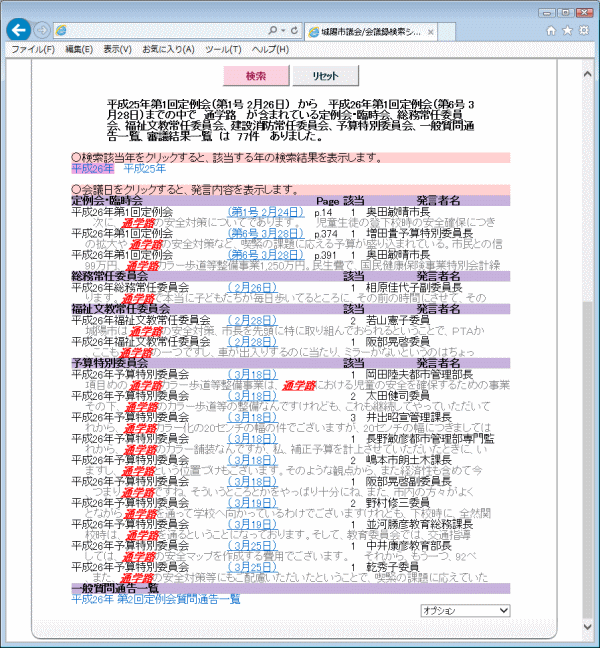This screenshot has width=600, height=648.
Task: Click the browser forward arrow button
Action: click(41, 30)
